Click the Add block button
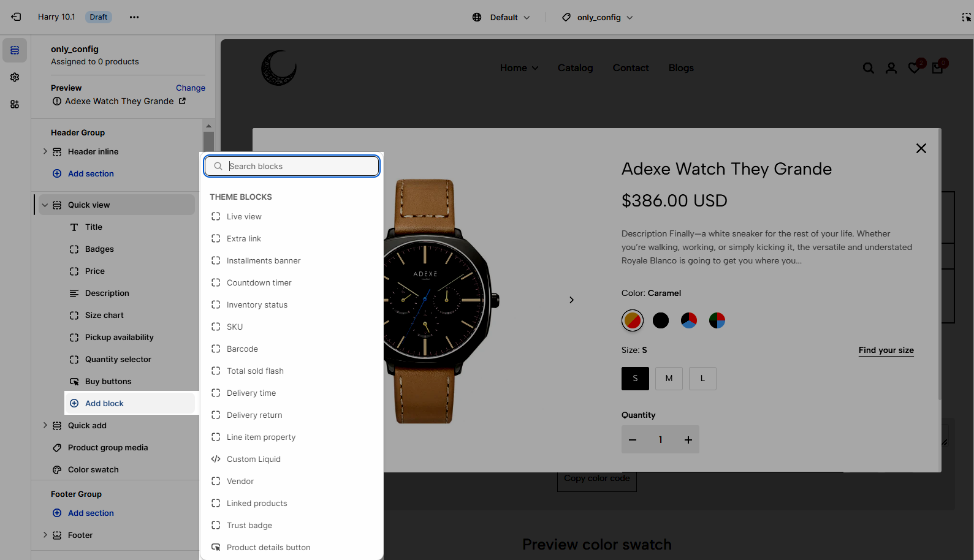The image size is (974, 560). point(130,403)
